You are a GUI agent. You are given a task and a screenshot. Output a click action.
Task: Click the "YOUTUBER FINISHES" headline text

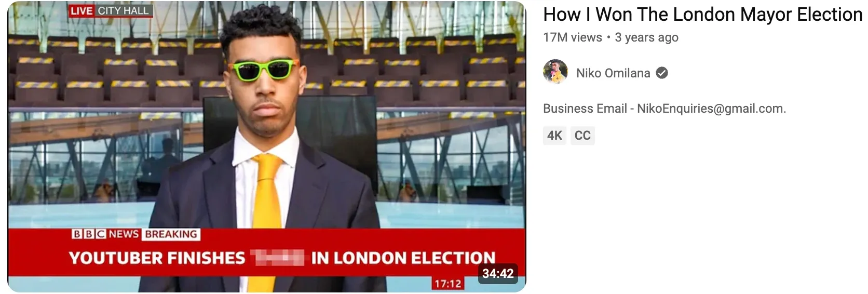pyautogui.click(x=157, y=258)
